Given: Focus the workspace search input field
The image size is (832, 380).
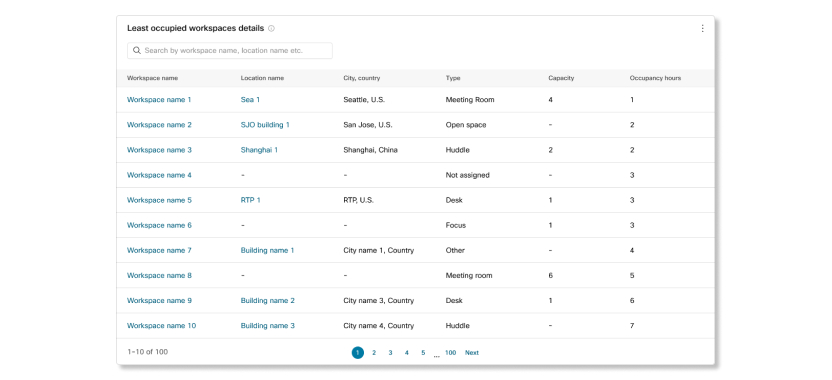Looking at the screenshot, I should 230,50.
